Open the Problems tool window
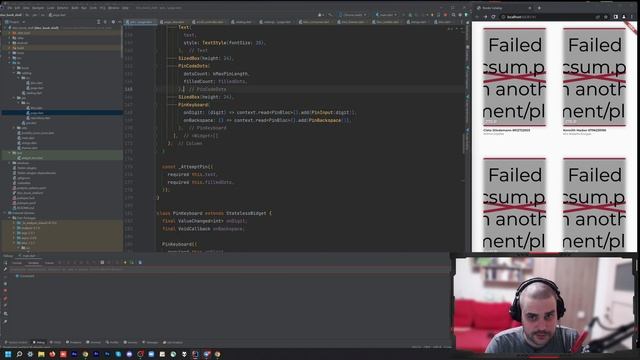Image resolution: width=640 pixels, height=360 pixels. [x=74, y=342]
